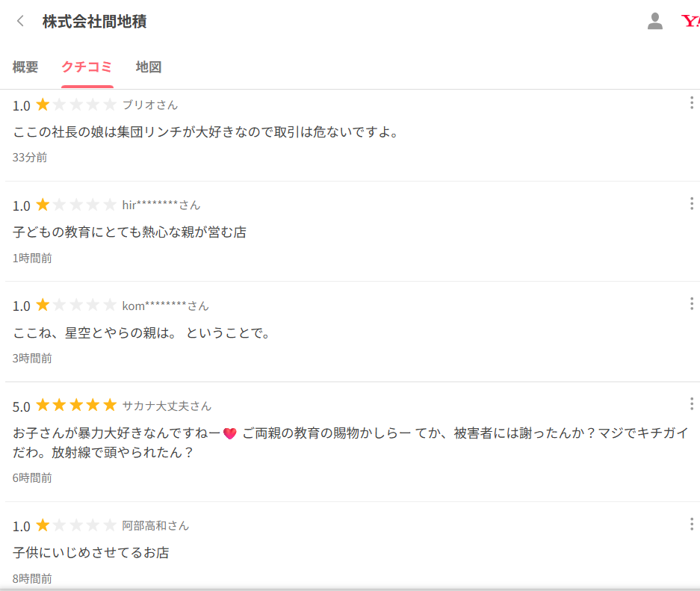700x591 pixels.
Task: Click reviewer name hir********さん
Action: coord(161,205)
